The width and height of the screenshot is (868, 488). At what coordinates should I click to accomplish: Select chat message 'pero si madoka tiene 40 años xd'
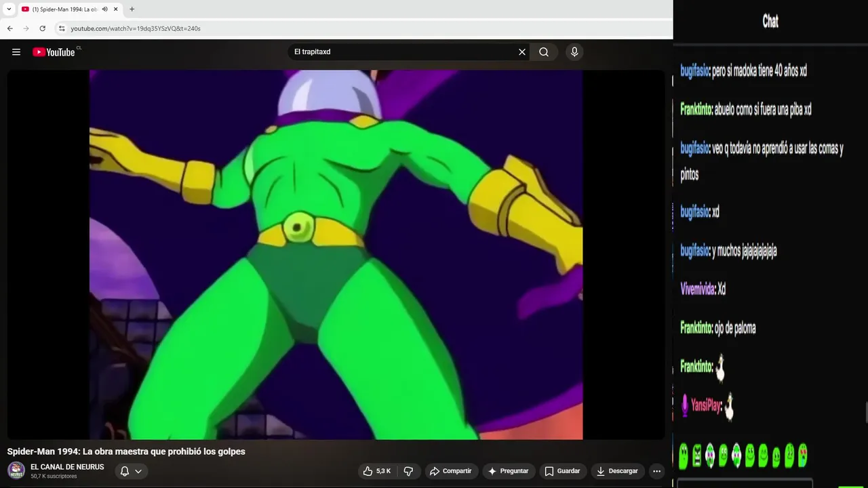coord(759,70)
